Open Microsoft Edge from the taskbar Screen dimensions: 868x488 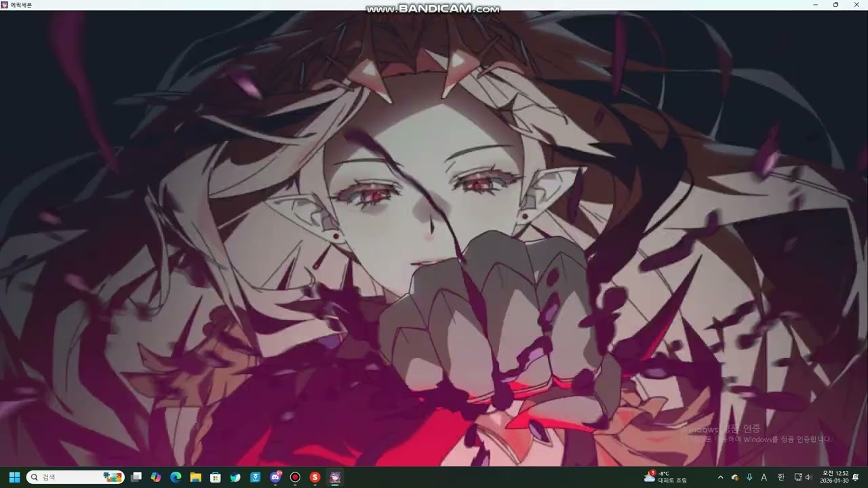click(x=176, y=477)
